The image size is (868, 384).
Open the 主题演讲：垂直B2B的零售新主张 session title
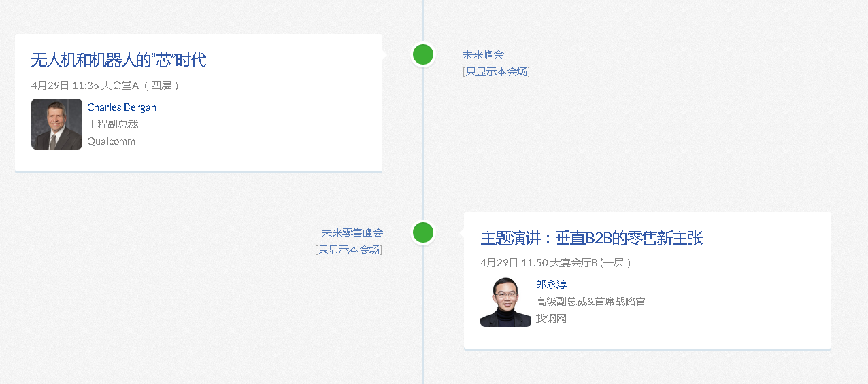pyautogui.click(x=591, y=238)
